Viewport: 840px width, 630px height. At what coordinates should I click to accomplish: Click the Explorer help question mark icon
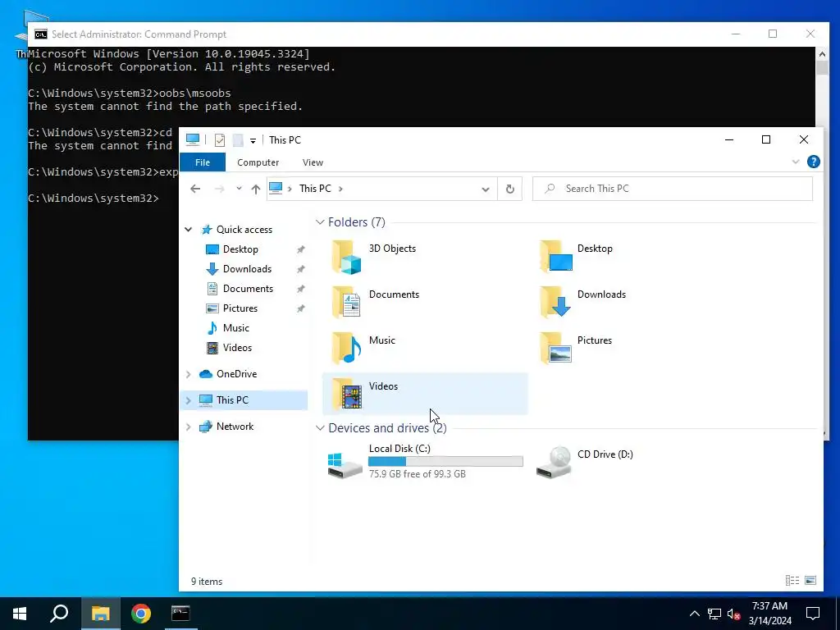point(813,162)
